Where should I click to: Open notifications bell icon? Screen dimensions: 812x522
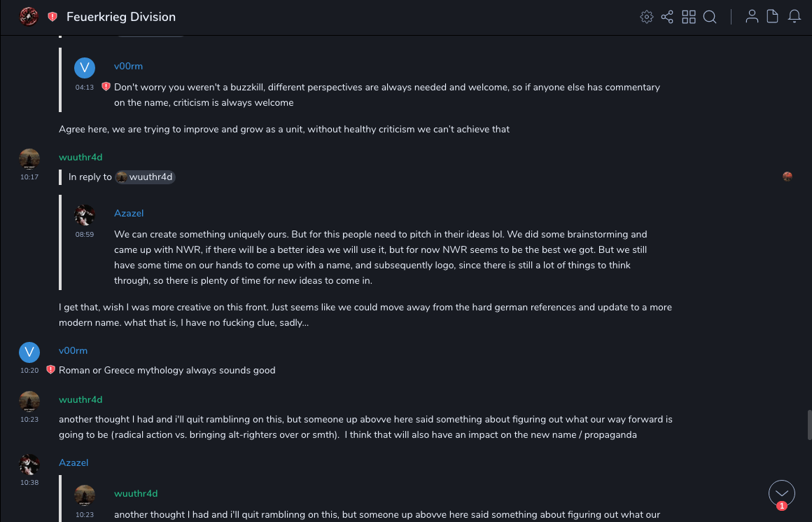tap(794, 17)
